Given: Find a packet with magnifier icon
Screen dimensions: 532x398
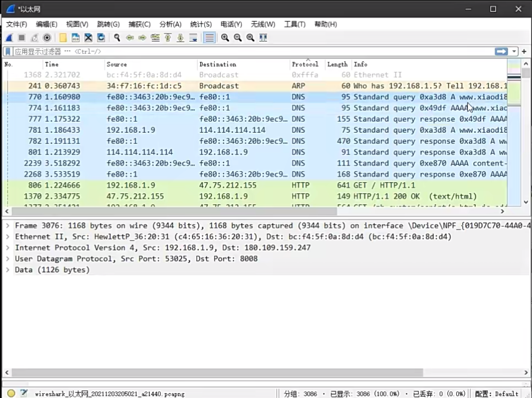Looking at the screenshot, I should pos(117,38).
